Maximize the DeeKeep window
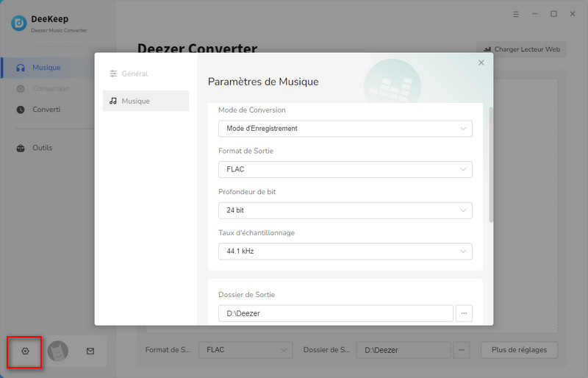The image size is (588, 378). 553,14
